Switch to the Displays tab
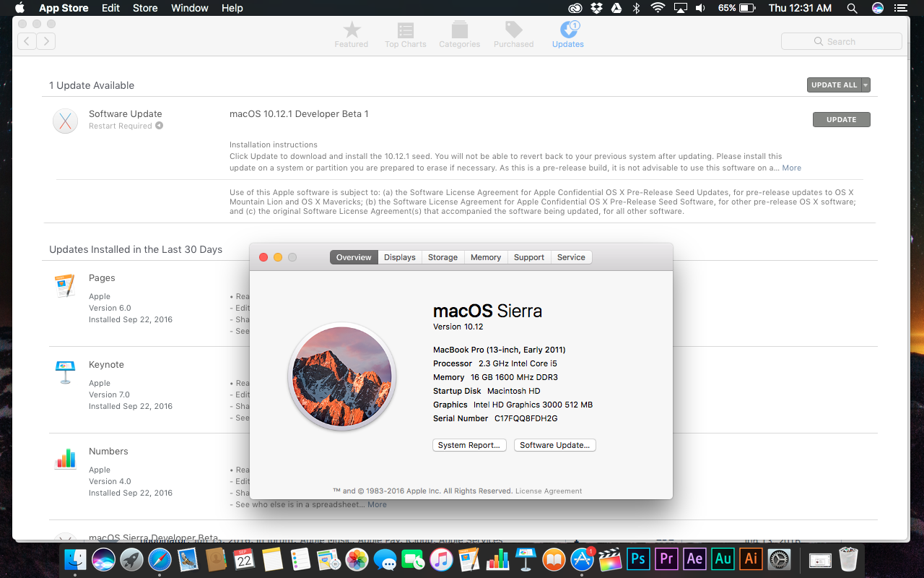924x578 pixels. point(400,257)
